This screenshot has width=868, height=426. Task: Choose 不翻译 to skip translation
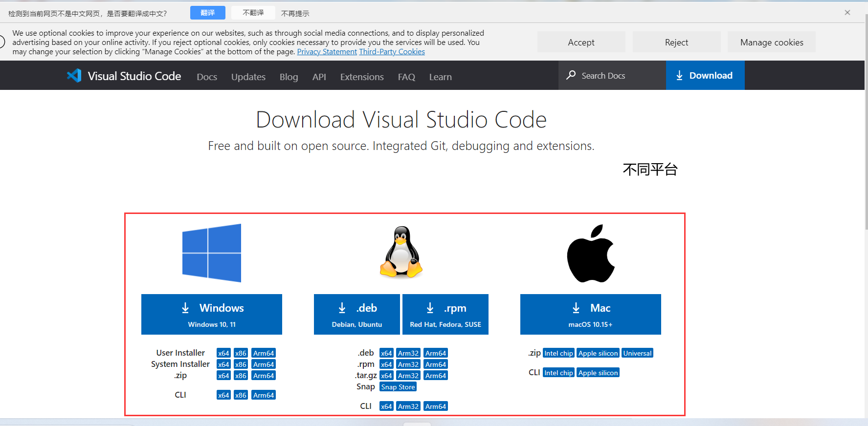click(253, 13)
